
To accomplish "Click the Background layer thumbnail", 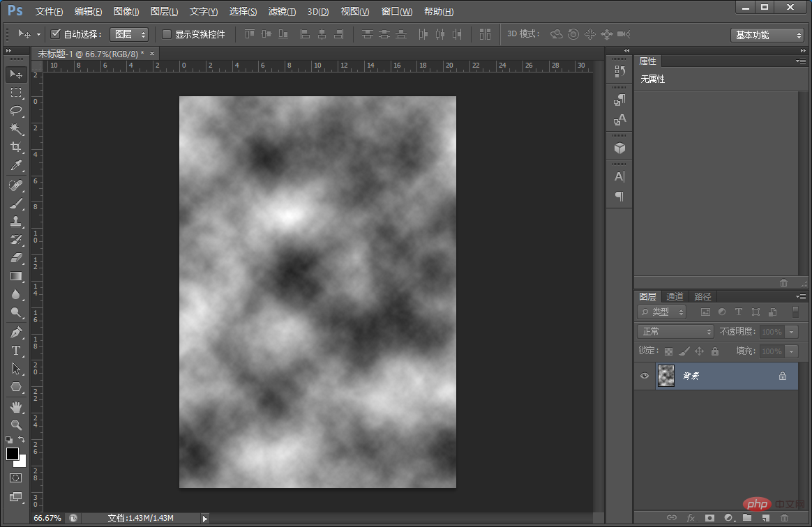I will click(666, 376).
